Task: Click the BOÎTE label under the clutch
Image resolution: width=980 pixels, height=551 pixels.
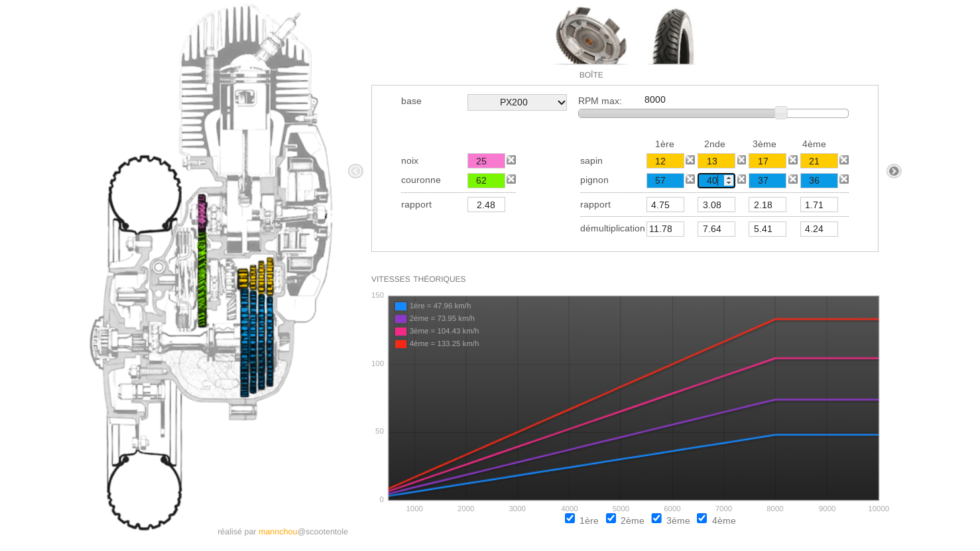Action: [x=591, y=75]
